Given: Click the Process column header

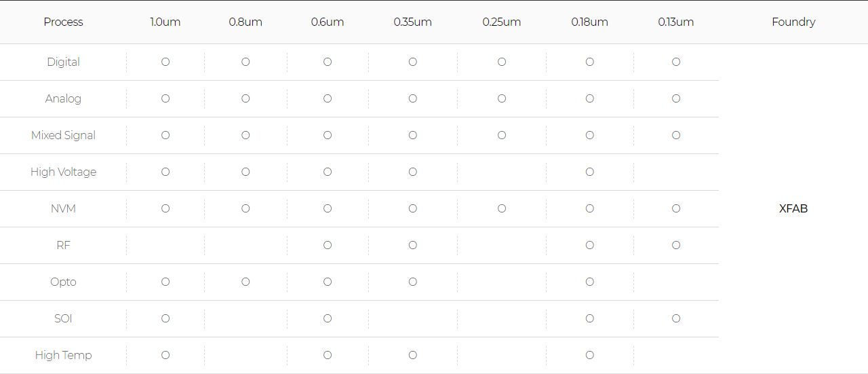Looking at the screenshot, I should [x=63, y=22].
